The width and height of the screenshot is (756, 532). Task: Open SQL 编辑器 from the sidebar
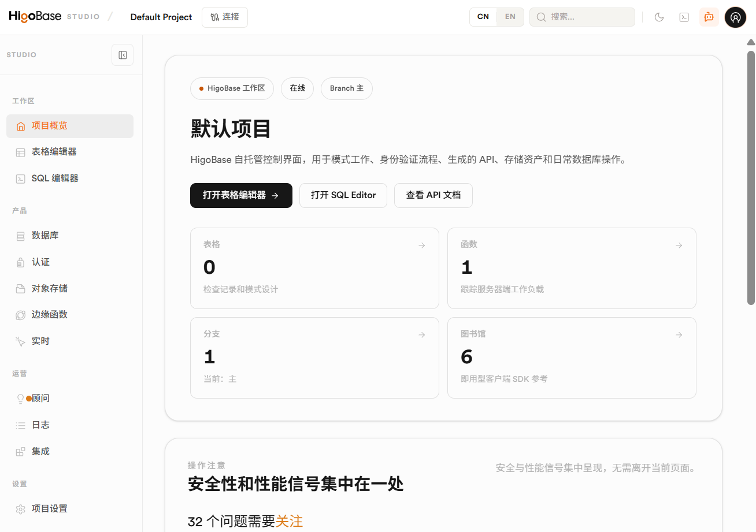(x=70, y=178)
